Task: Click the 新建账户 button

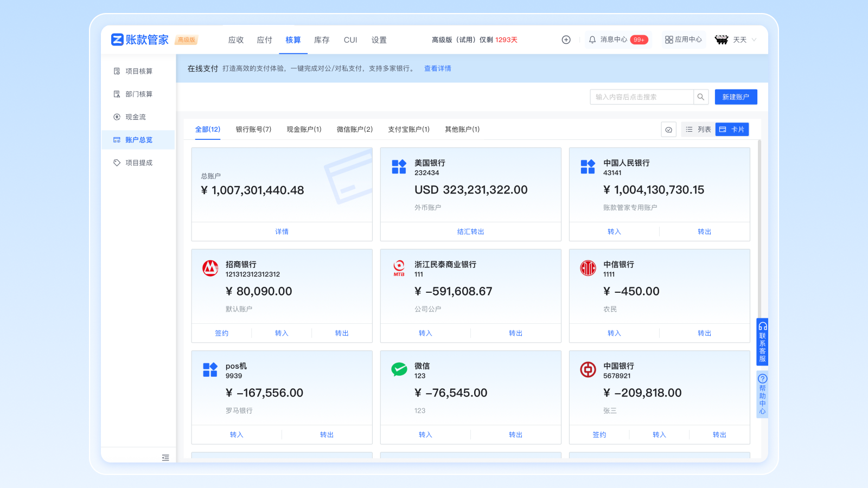Action: tap(736, 97)
